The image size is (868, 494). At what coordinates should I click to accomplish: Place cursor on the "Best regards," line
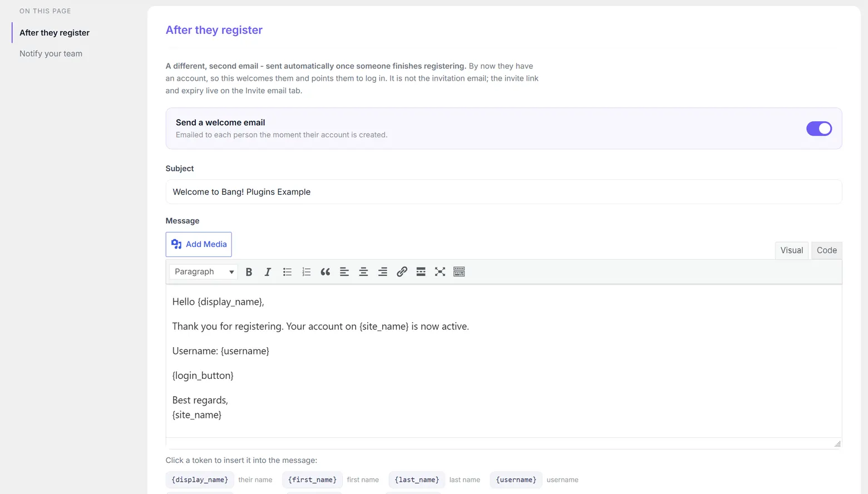[200, 400]
